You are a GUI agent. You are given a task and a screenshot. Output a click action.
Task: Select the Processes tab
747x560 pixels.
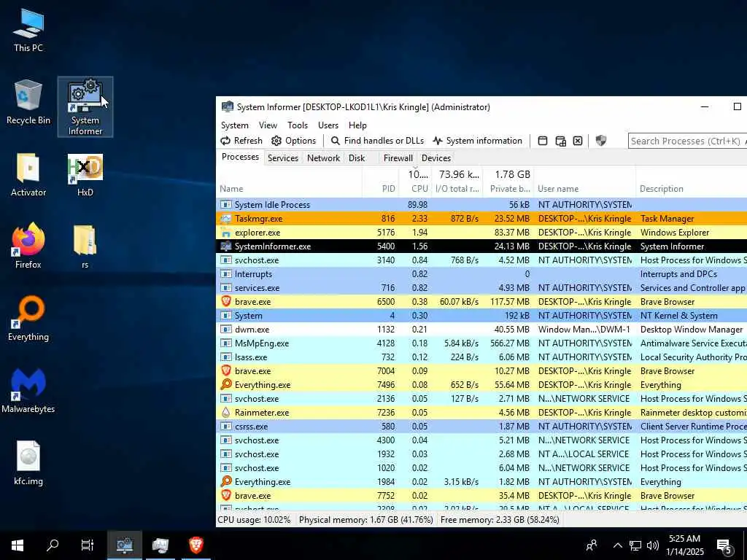[x=240, y=157]
